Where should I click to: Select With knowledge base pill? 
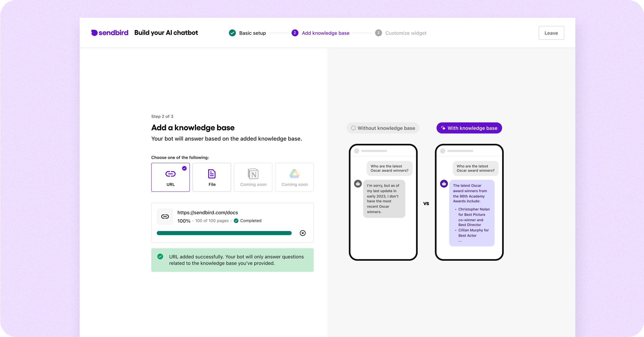pyautogui.click(x=469, y=128)
